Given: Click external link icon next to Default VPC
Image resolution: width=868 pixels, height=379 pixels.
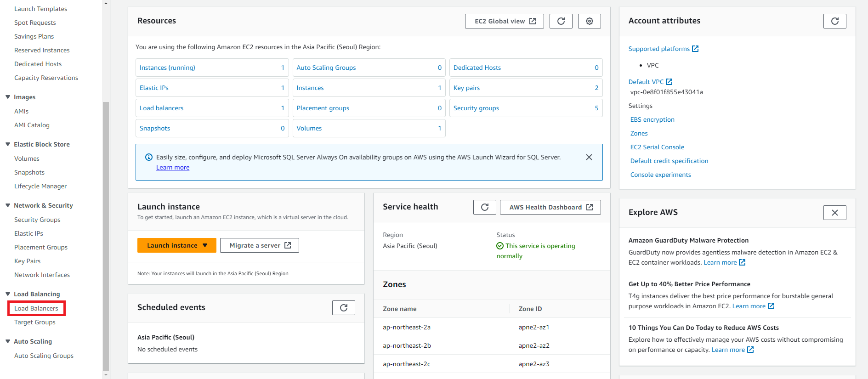Looking at the screenshot, I should click(669, 82).
